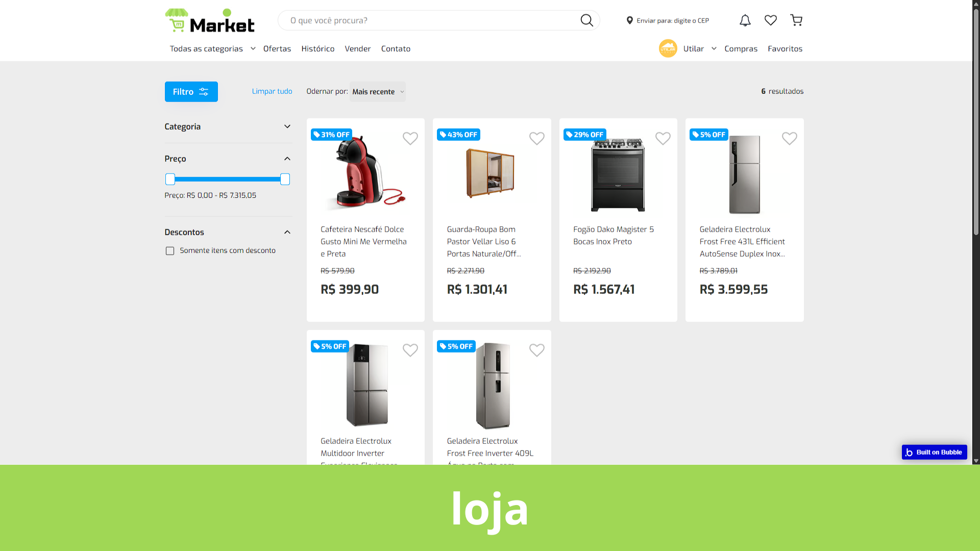Favorite the Fogão Dako Magister
Screen dimensions: 980x551
663,138
